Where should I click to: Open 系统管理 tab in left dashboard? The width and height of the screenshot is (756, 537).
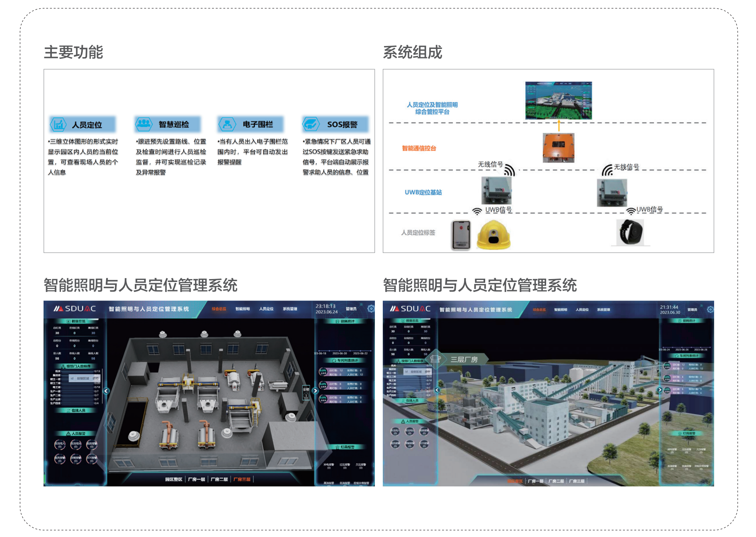pyautogui.click(x=290, y=309)
